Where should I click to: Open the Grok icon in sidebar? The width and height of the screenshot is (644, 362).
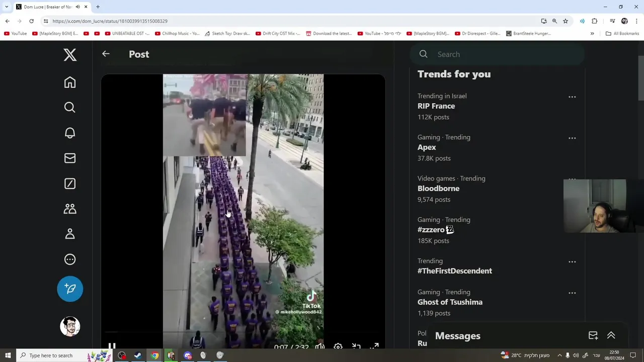click(70, 184)
